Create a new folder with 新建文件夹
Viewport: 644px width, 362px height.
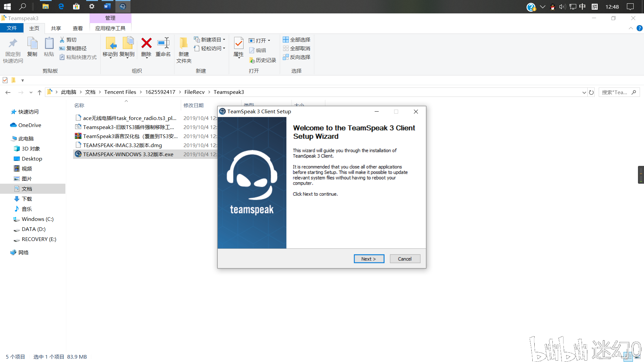pyautogui.click(x=184, y=50)
